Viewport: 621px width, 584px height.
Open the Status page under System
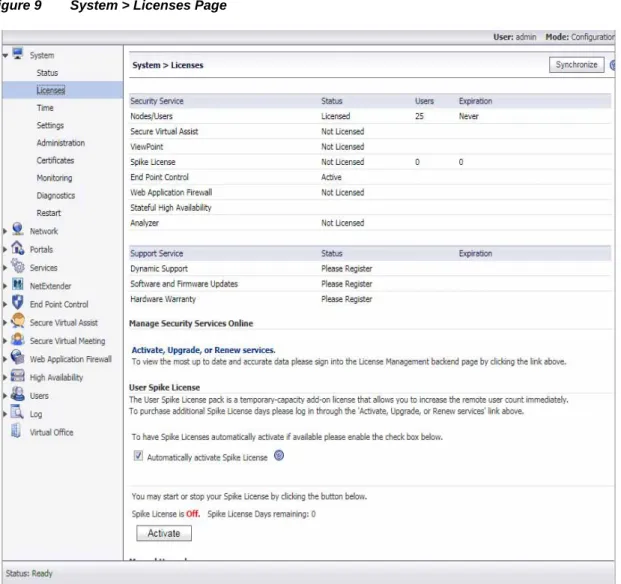pos(47,73)
